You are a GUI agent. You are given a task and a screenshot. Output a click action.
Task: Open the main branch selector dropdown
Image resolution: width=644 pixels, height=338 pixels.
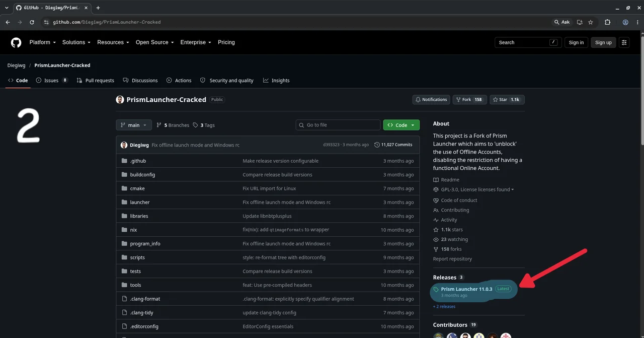click(x=134, y=125)
